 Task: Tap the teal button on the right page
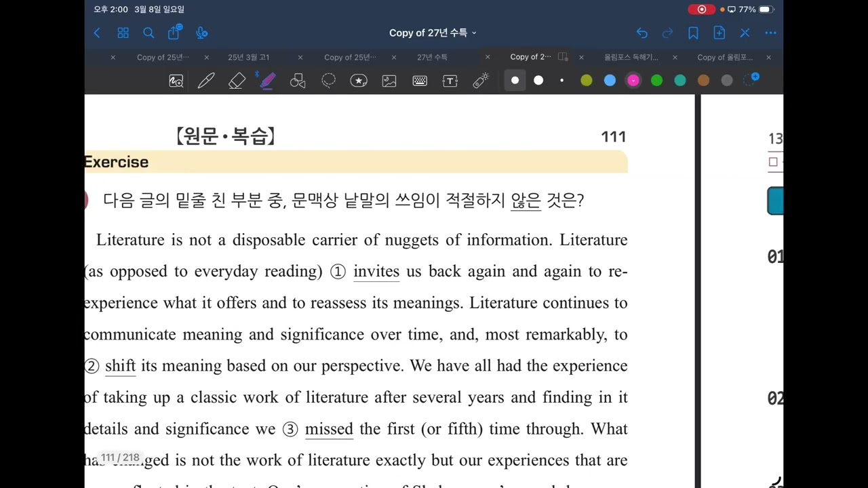(x=775, y=201)
